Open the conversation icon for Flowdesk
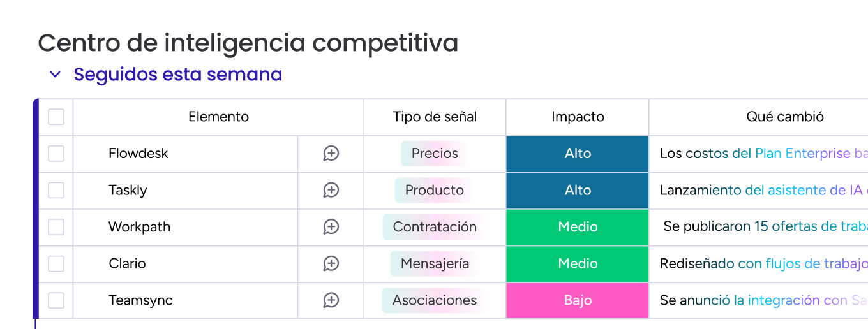Viewport: 868px width, 329px height. click(331, 154)
